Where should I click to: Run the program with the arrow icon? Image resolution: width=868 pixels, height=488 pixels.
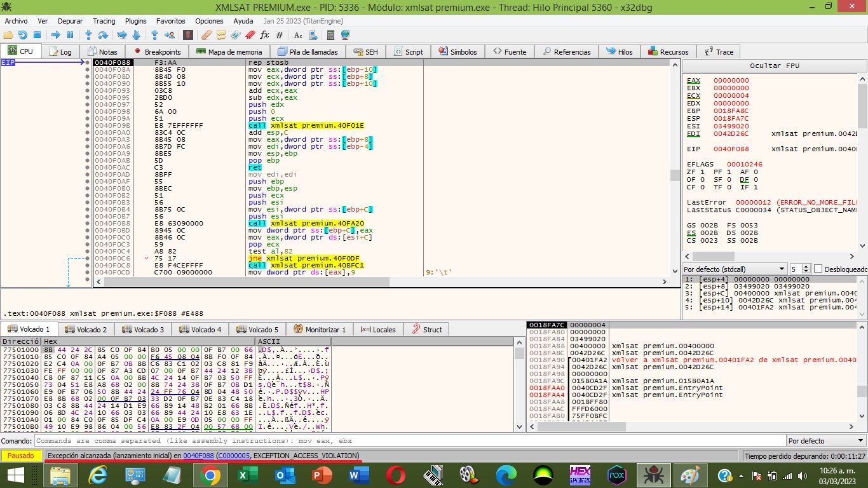pyautogui.click(x=56, y=35)
